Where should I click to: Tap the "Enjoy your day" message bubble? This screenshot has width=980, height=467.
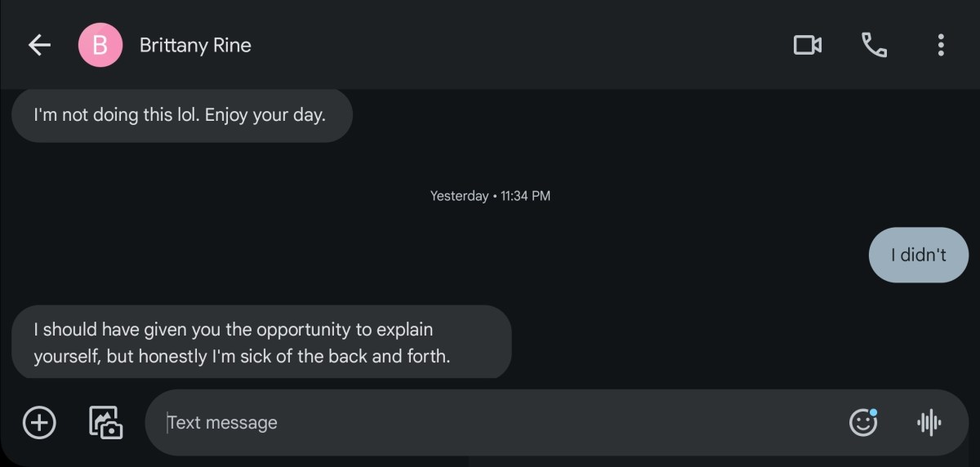[180, 115]
